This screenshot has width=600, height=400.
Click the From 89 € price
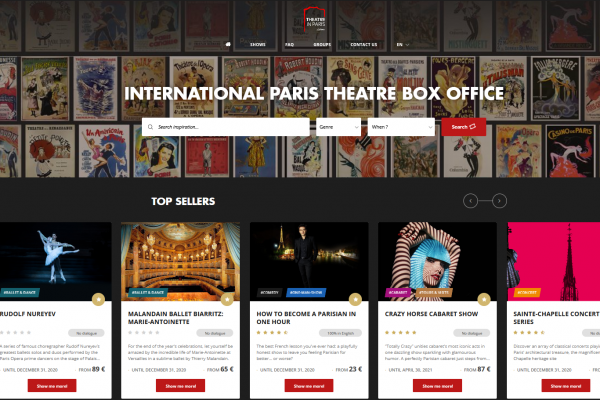[x=92, y=369]
